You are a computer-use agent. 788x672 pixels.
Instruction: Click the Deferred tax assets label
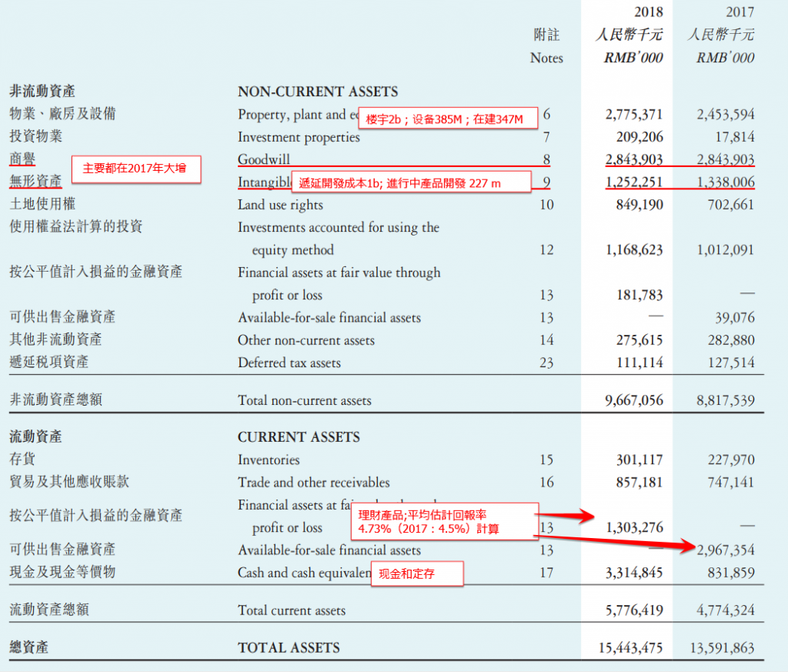(x=289, y=363)
